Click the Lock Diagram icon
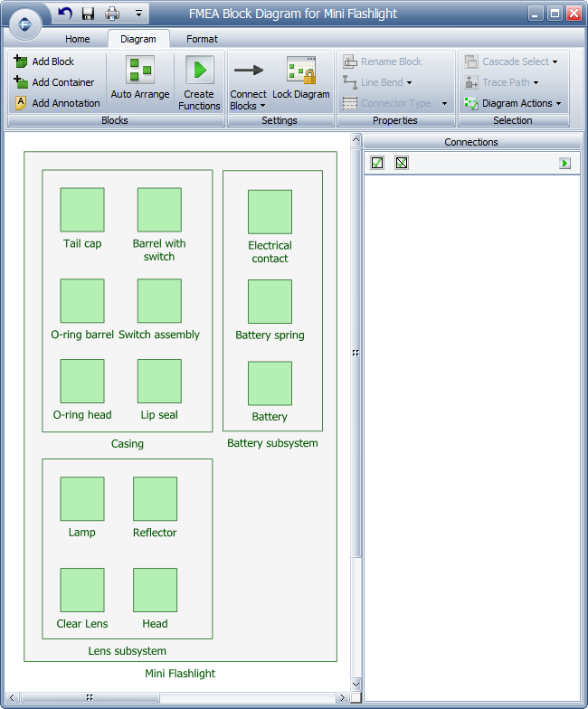Screen dimensions: 588x709 click(x=301, y=71)
